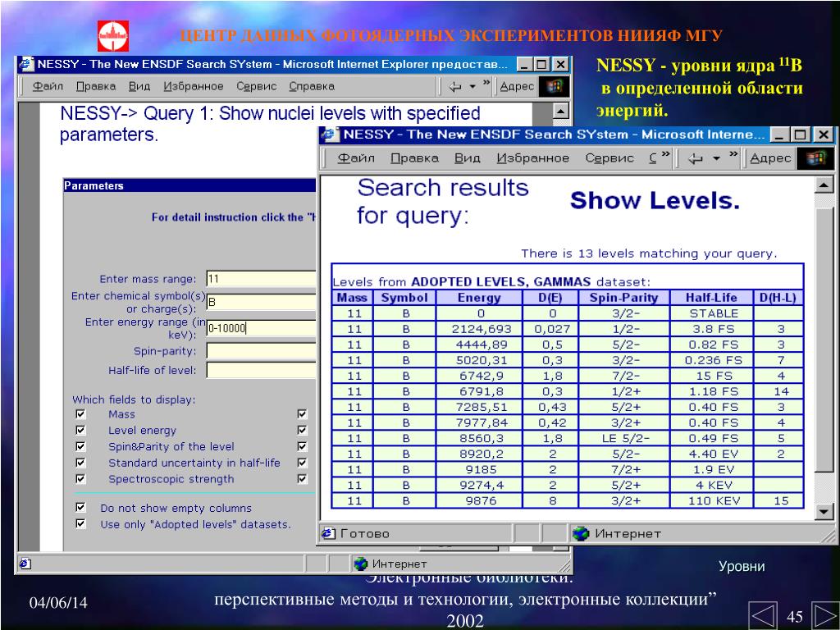Click the energy range field with 0-10000

pos(262,328)
